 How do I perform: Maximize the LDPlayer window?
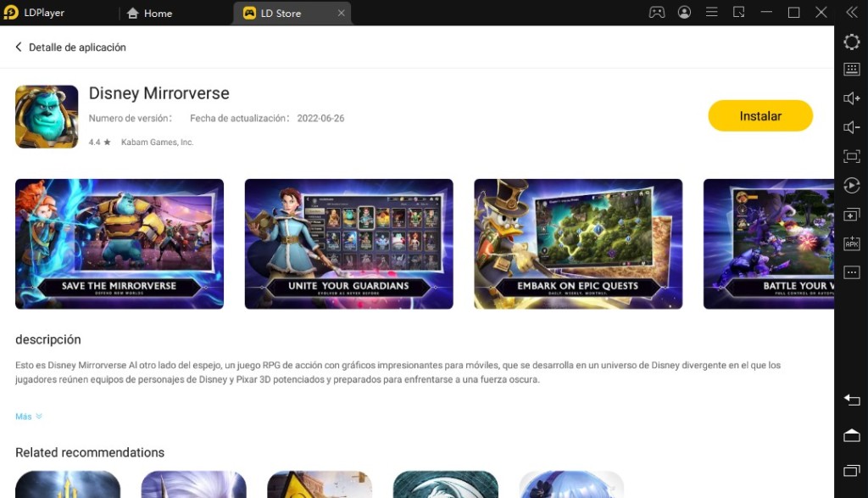coord(793,12)
